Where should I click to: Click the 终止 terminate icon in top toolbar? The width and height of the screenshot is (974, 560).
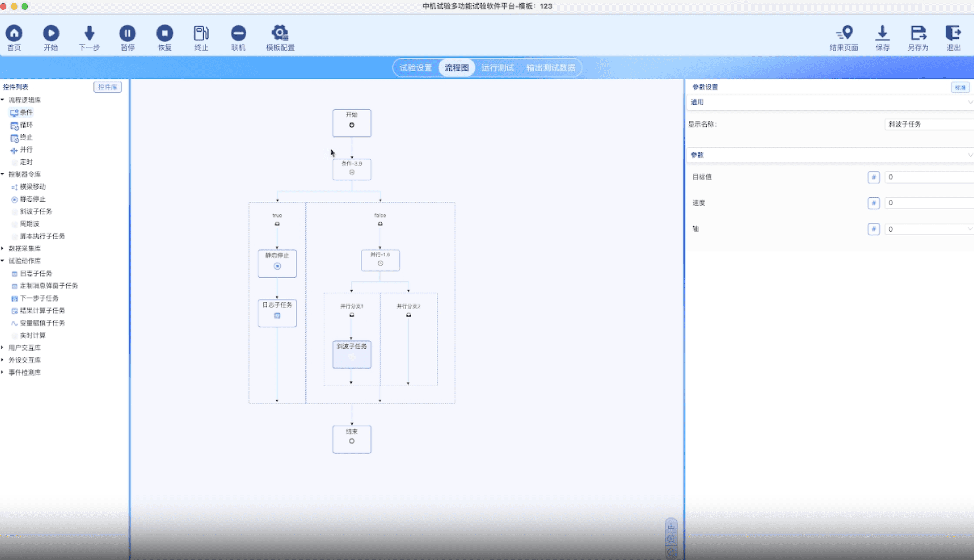(201, 33)
